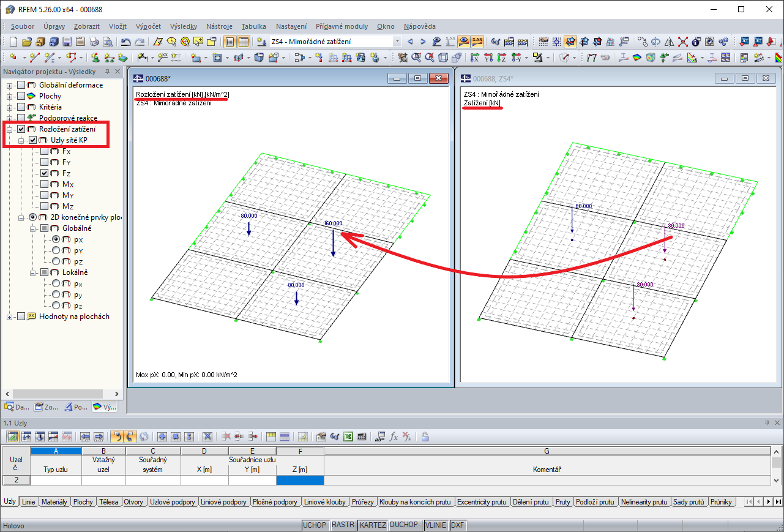Go to previous load case arrow
Image resolution: width=784 pixels, height=532 pixels.
pyautogui.click(x=410, y=42)
